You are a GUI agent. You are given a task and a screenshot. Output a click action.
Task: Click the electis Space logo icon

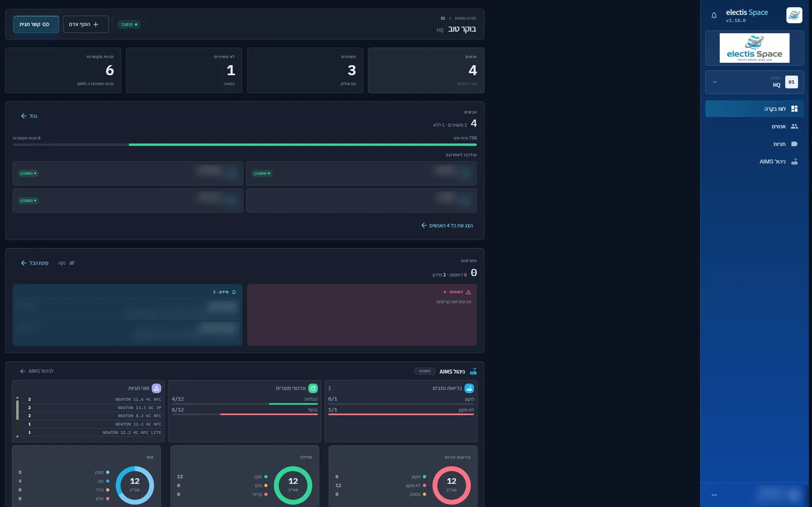click(794, 15)
